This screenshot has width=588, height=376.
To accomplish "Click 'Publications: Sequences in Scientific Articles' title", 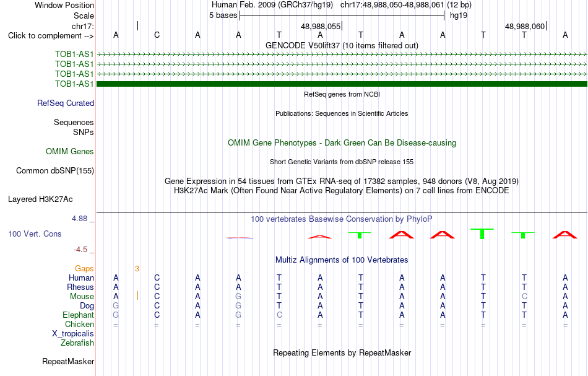I will [342, 113].
